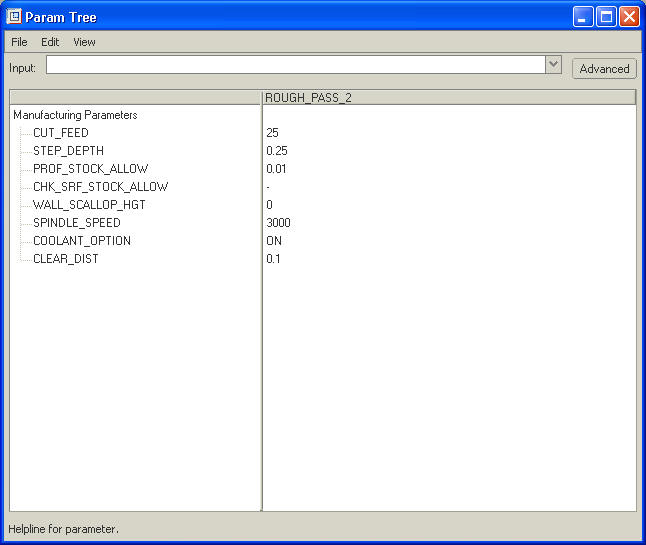Select the Manufacturing Parameters root node
Image resolution: width=646 pixels, height=545 pixels.
(75, 115)
